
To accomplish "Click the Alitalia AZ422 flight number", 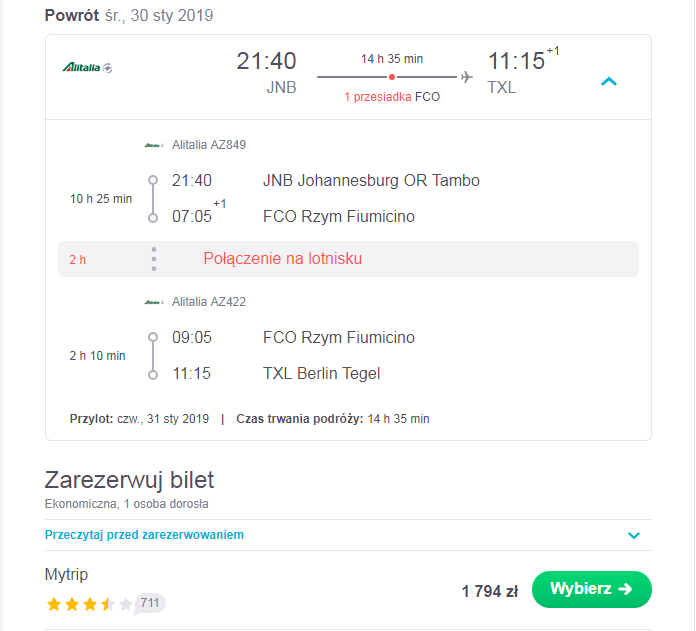I will (209, 302).
